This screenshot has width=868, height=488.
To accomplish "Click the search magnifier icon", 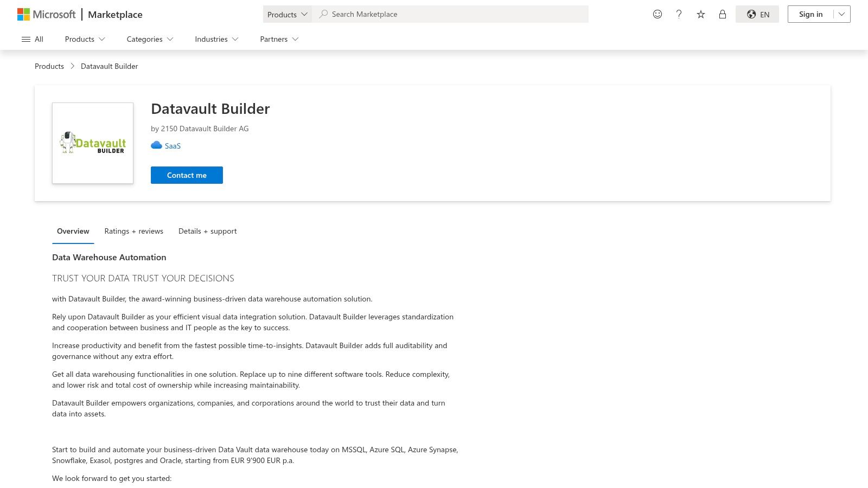I will (323, 14).
